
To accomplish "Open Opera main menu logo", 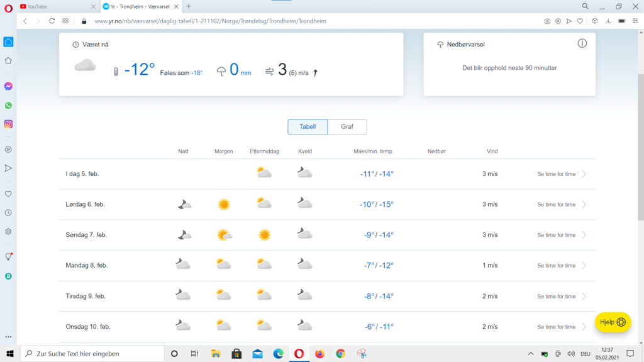I will coord(8,8).
